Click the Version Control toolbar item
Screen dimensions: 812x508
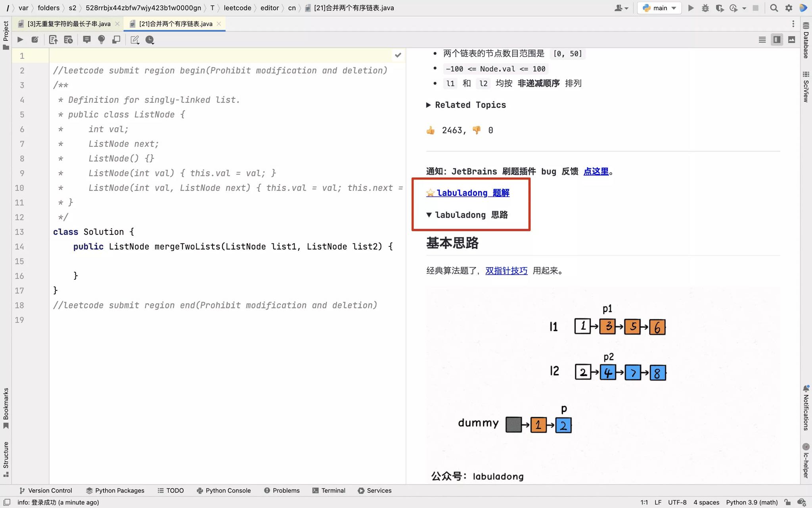tap(45, 490)
